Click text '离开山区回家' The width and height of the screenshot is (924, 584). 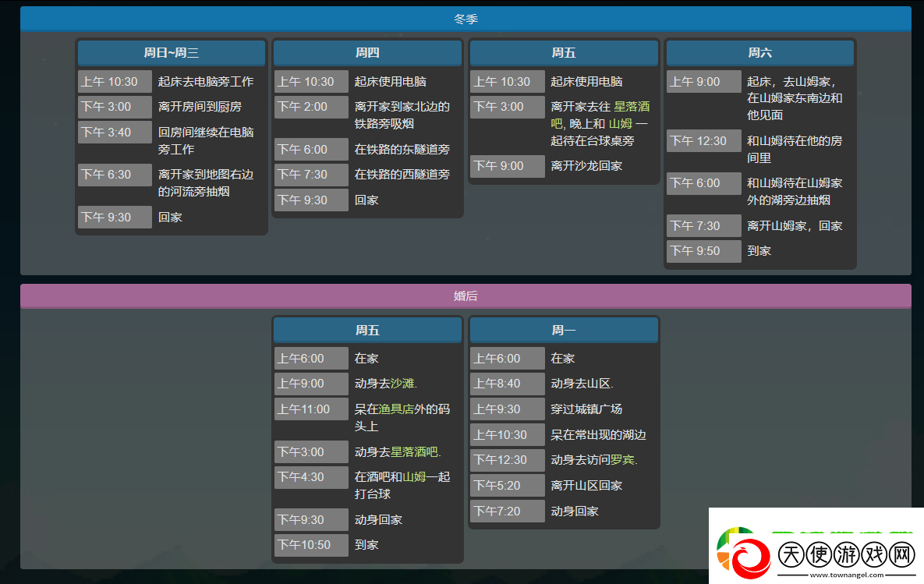coord(586,486)
